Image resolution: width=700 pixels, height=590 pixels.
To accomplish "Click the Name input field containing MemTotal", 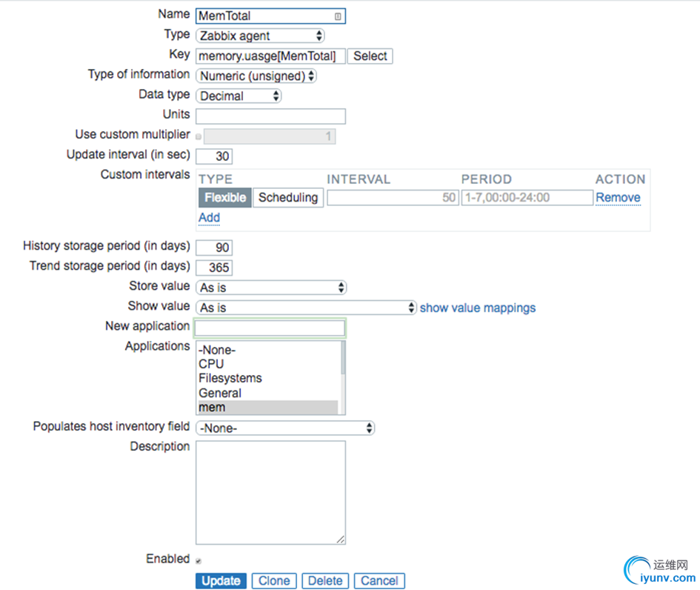I will (x=270, y=16).
